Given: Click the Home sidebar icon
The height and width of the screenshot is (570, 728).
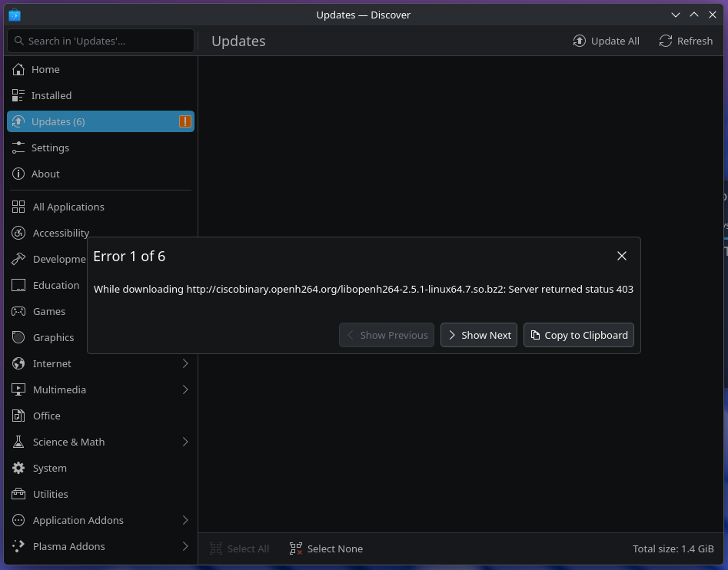Looking at the screenshot, I should tap(18, 69).
